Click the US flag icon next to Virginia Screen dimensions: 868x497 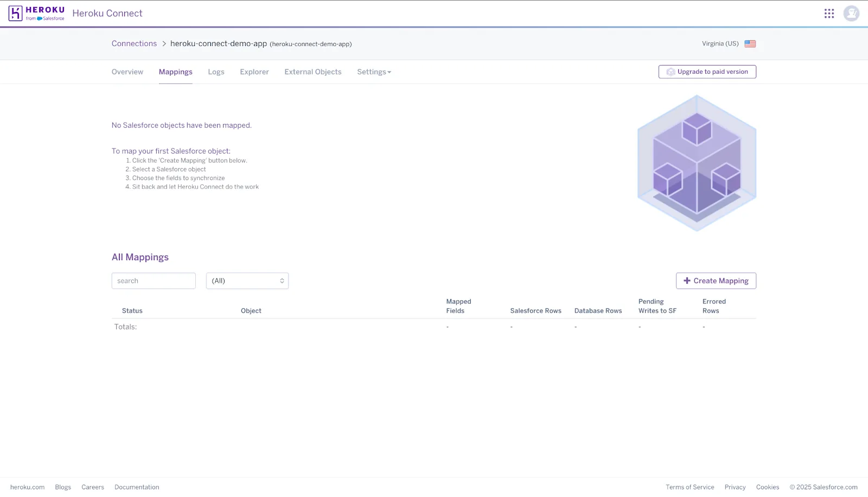(x=750, y=44)
